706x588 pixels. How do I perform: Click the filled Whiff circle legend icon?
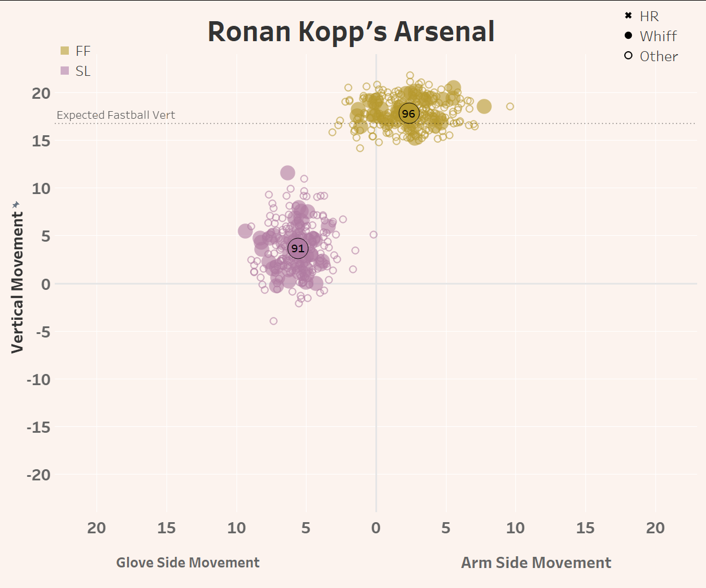click(x=628, y=36)
